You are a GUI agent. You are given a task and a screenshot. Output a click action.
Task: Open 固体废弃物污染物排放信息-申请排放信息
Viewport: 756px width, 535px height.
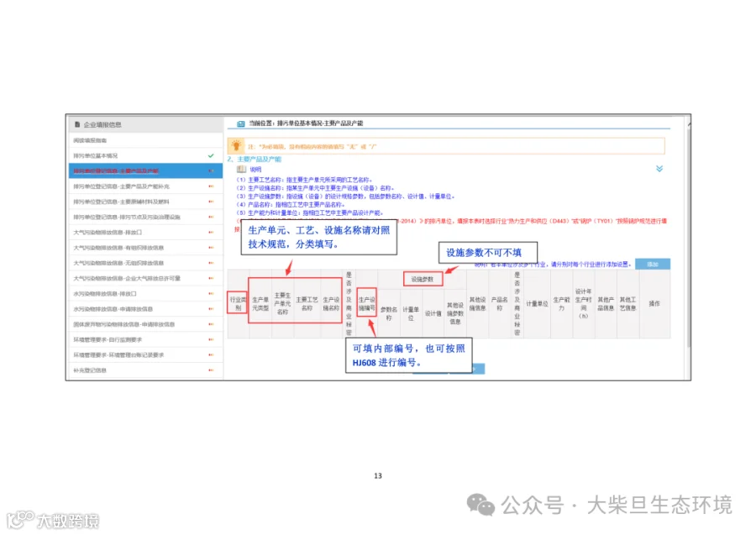click(146, 324)
